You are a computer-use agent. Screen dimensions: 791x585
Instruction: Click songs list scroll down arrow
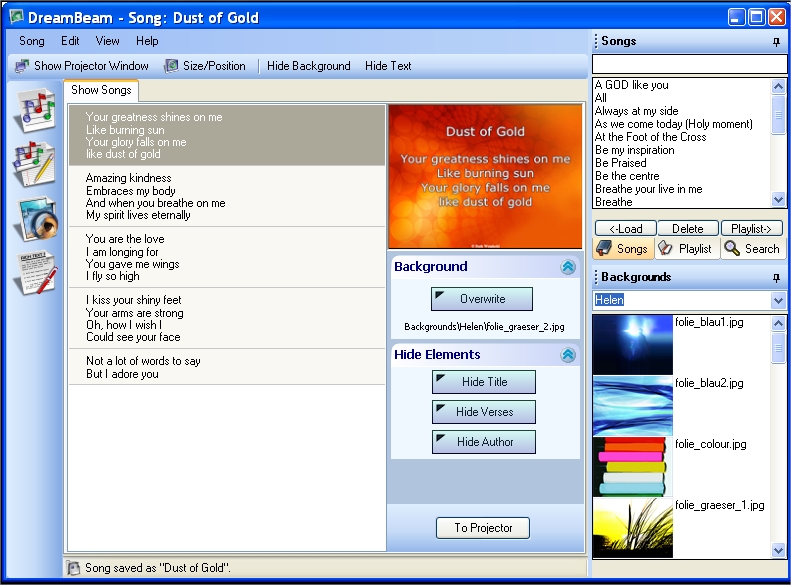click(778, 200)
